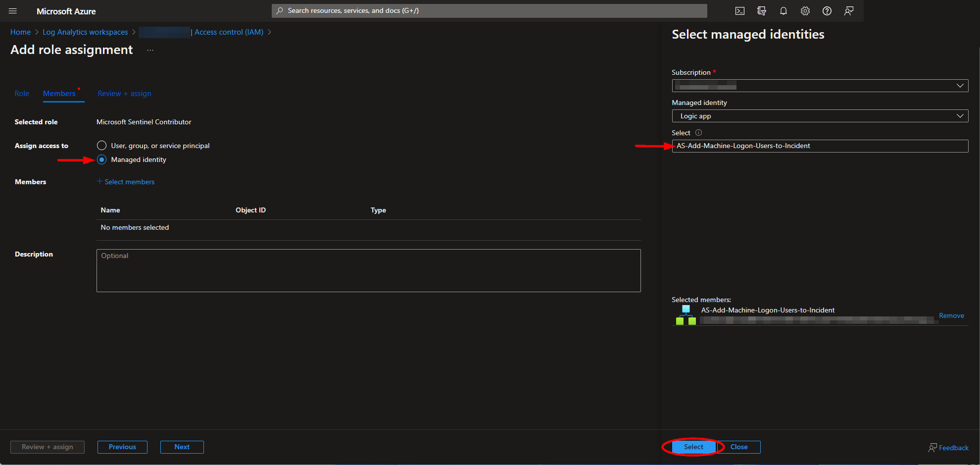Click the Previous button
980x465 pixels.
click(x=122, y=447)
